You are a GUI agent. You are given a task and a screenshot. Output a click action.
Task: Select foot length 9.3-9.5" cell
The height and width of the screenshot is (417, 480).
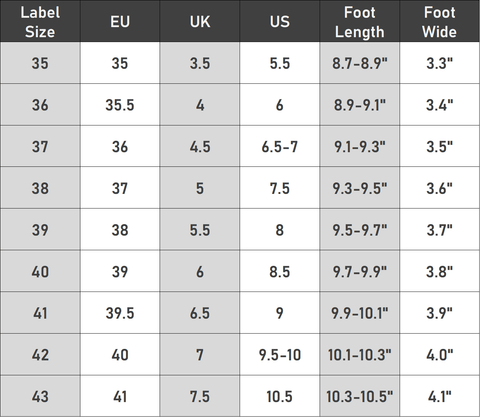360,188
